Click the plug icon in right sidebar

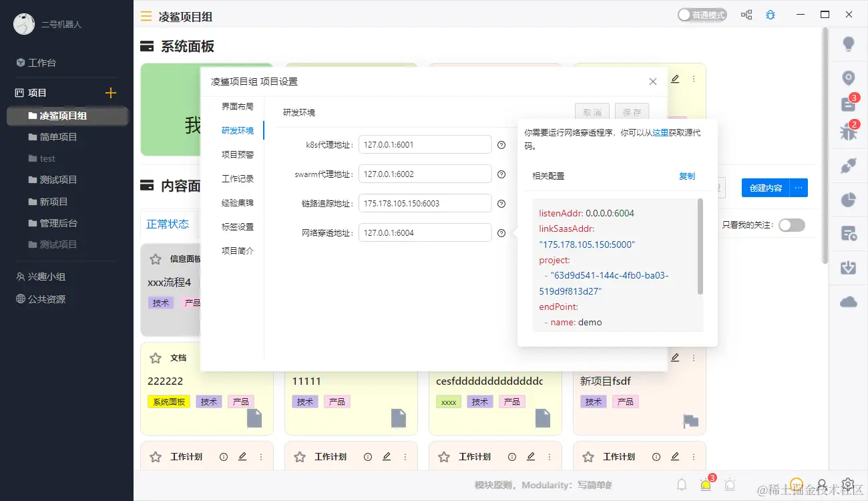point(849,165)
